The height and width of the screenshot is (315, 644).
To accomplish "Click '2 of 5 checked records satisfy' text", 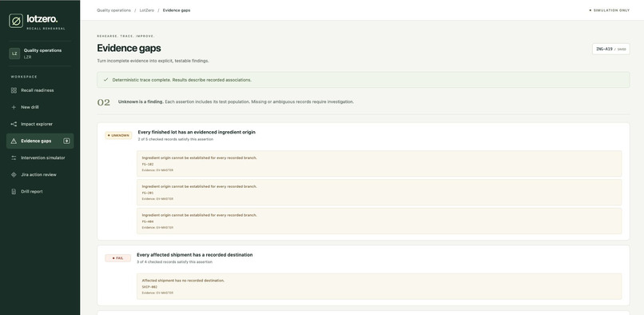I will [175, 139].
